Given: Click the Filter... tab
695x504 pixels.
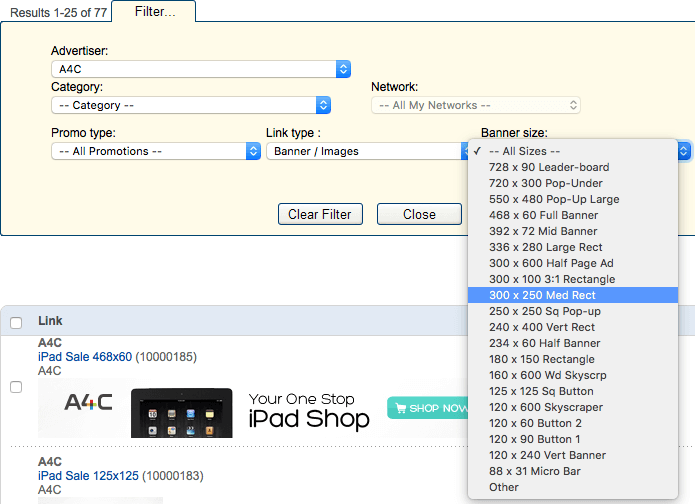Looking at the screenshot, I should (x=153, y=11).
